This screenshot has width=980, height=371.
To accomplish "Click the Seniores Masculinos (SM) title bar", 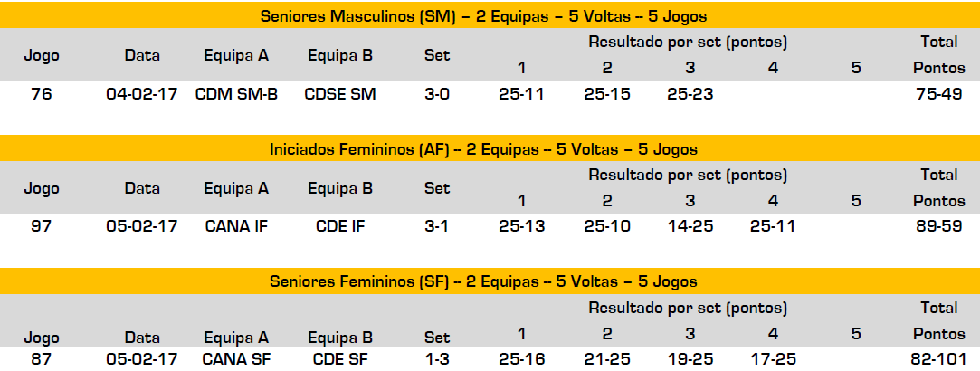I will [490, 15].
